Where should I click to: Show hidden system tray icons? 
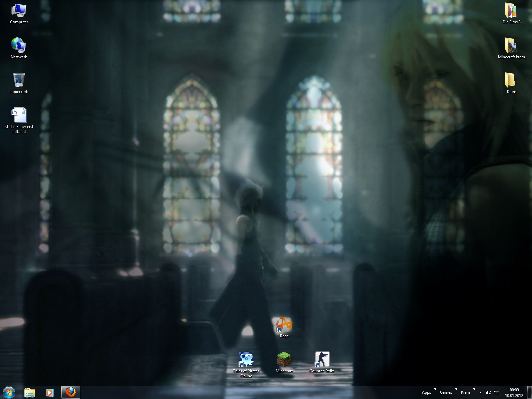[480, 393]
